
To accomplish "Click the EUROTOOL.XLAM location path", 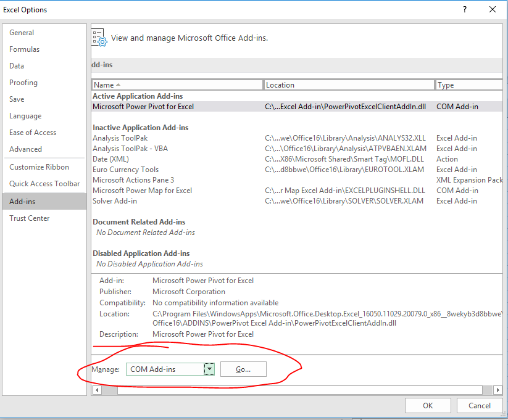I will click(344, 170).
